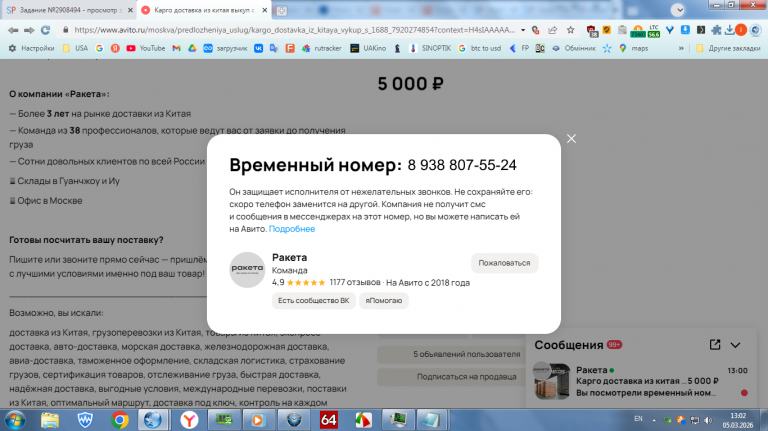This screenshot has height=431, width=768.
Task: Show hidden bookmarks with the chevron
Action: [x=681, y=48]
